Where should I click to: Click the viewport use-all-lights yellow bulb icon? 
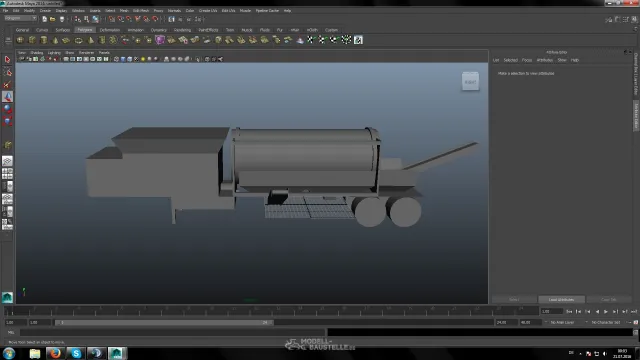click(x=143, y=59)
